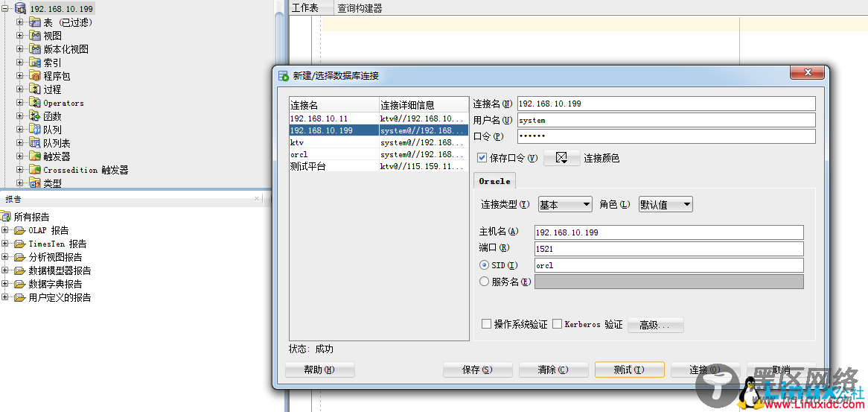868x412 pixels.
Task: Expand the 表 (已过滤) tree node
Action: pos(20,22)
